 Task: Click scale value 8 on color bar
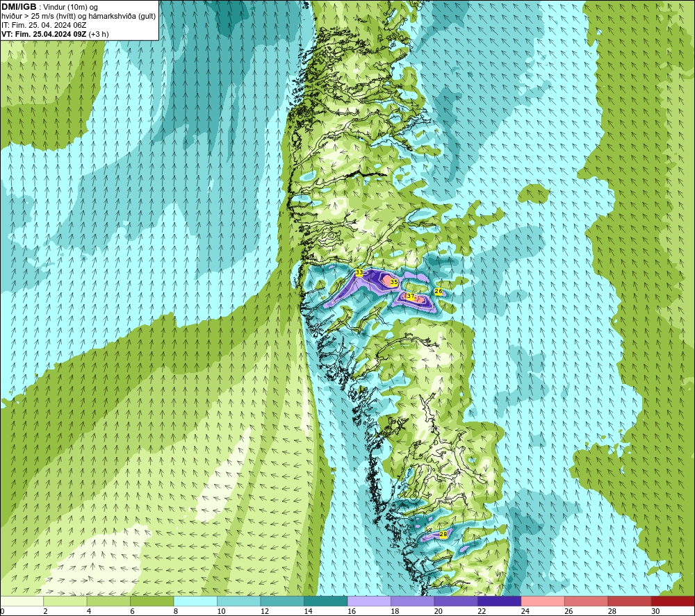click(176, 611)
